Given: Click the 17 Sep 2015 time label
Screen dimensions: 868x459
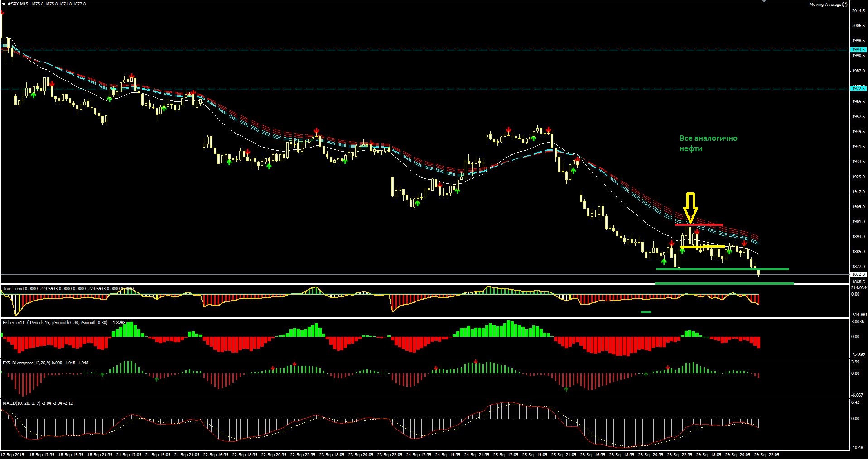Looking at the screenshot, I should (x=13, y=455).
